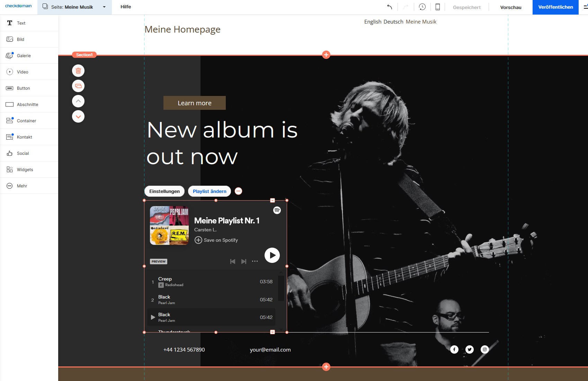Open the version history clock icon
Image resolution: width=588 pixels, height=381 pixels.
point(422,7)
